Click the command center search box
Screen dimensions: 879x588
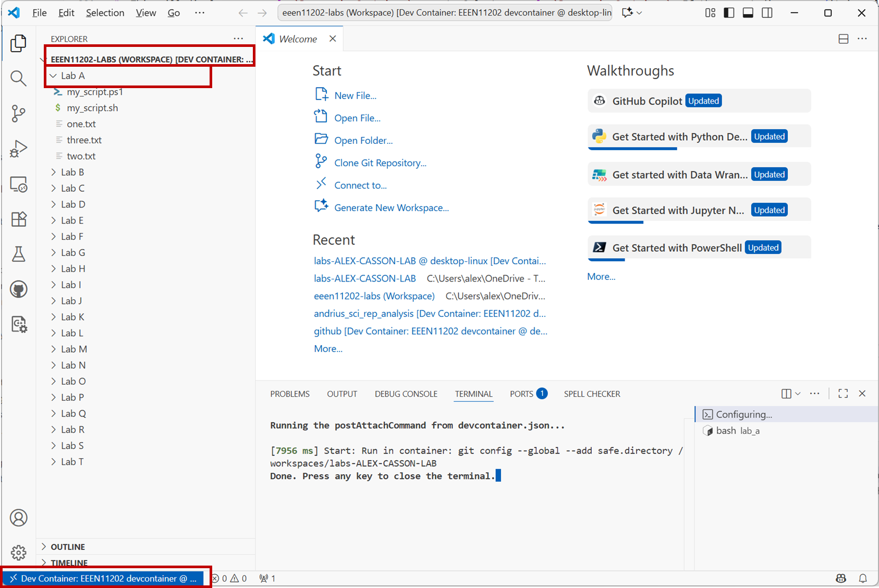446,13
